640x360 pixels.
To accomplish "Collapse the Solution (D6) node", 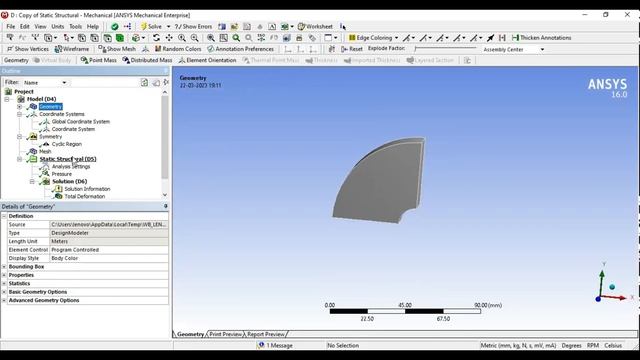I will click(32, 181).
